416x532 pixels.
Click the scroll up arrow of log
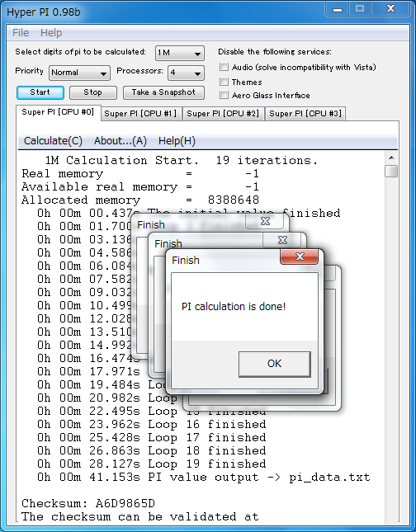point(391,158)
